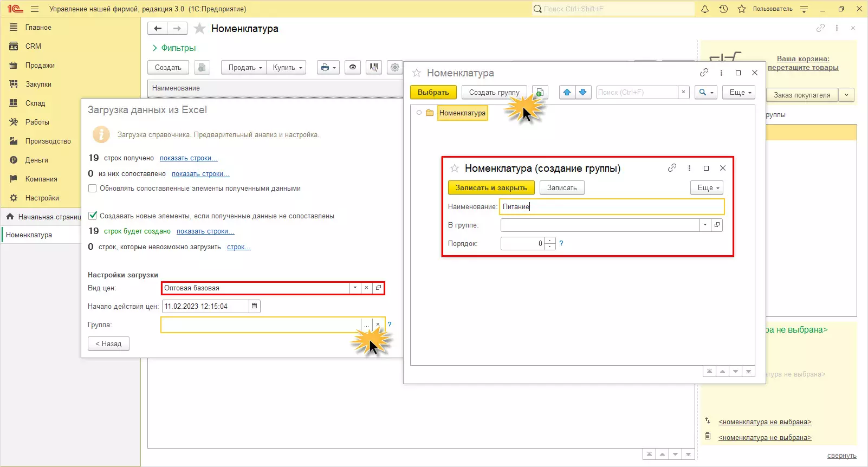
Task: Open the history clock icon
Action: [x=723, y=9]
